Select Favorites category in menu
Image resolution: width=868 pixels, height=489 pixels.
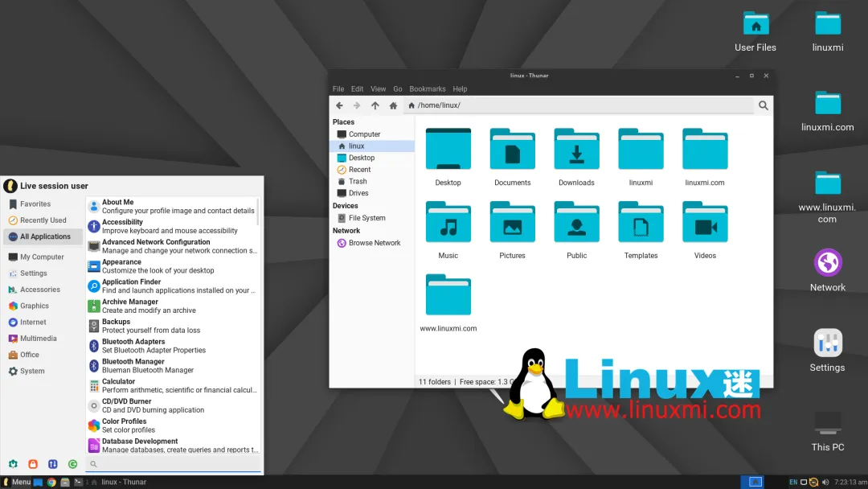(43, 204)
